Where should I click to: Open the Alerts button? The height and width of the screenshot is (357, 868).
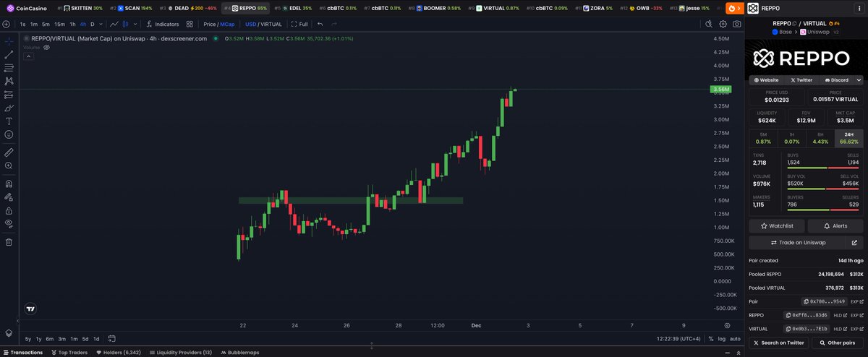click(835, 226)
